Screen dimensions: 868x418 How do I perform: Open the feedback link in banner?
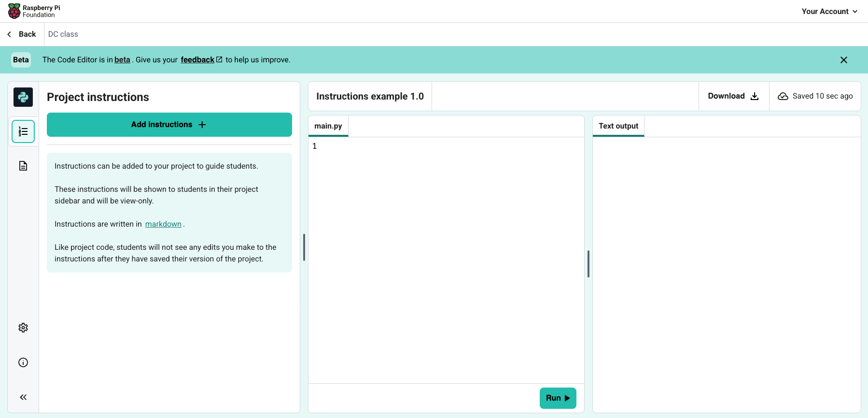tap(197, 60)
